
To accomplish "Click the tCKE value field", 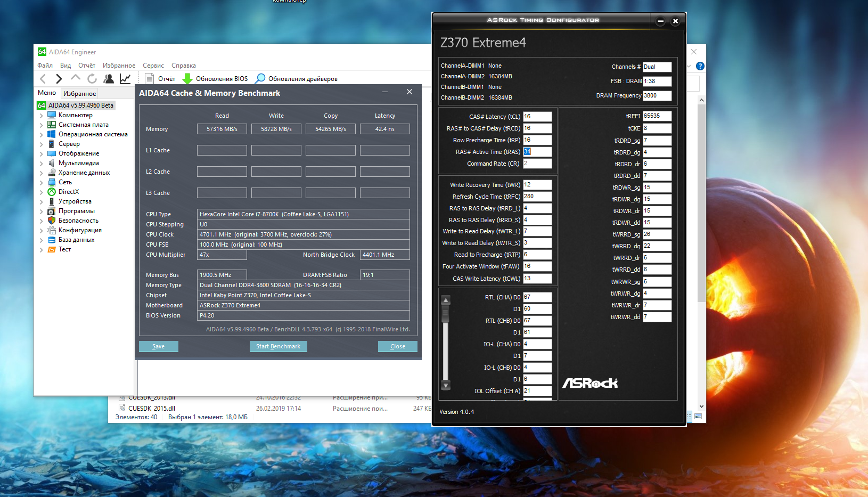I will 657,128.
